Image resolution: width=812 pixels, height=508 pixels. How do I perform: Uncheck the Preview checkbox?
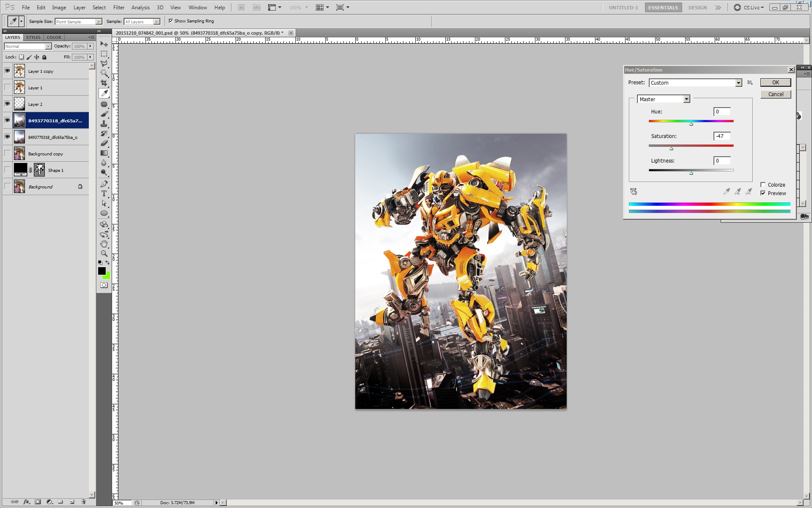tap(763, 193)
